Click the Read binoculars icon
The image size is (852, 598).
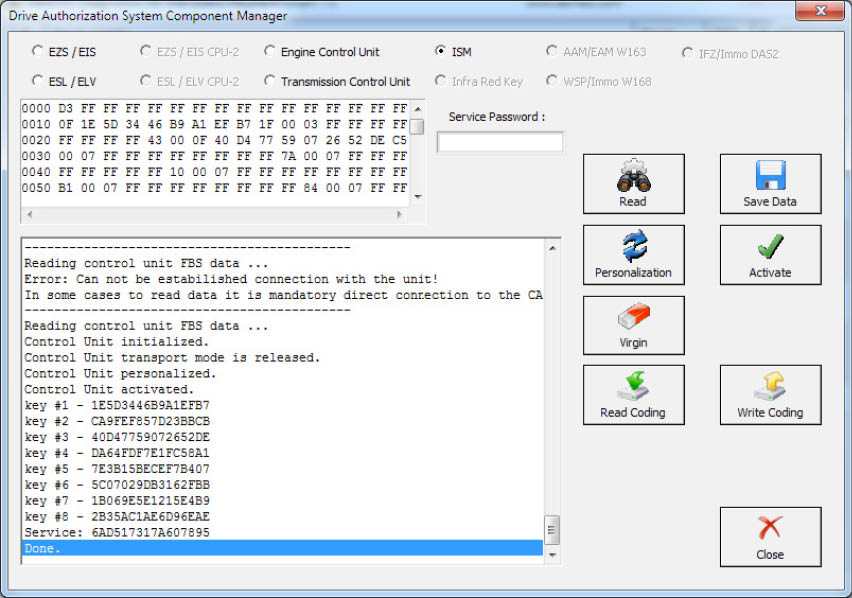[x=633, y=178]
